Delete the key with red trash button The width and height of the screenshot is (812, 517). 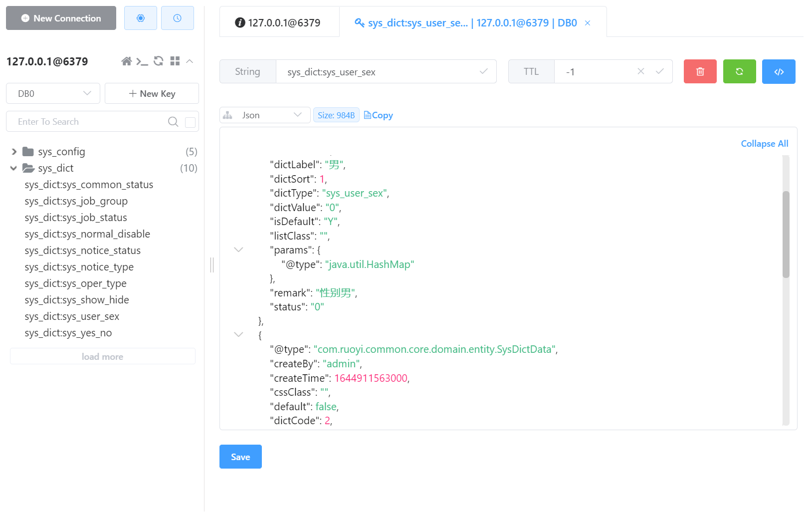tap(700, 71)
